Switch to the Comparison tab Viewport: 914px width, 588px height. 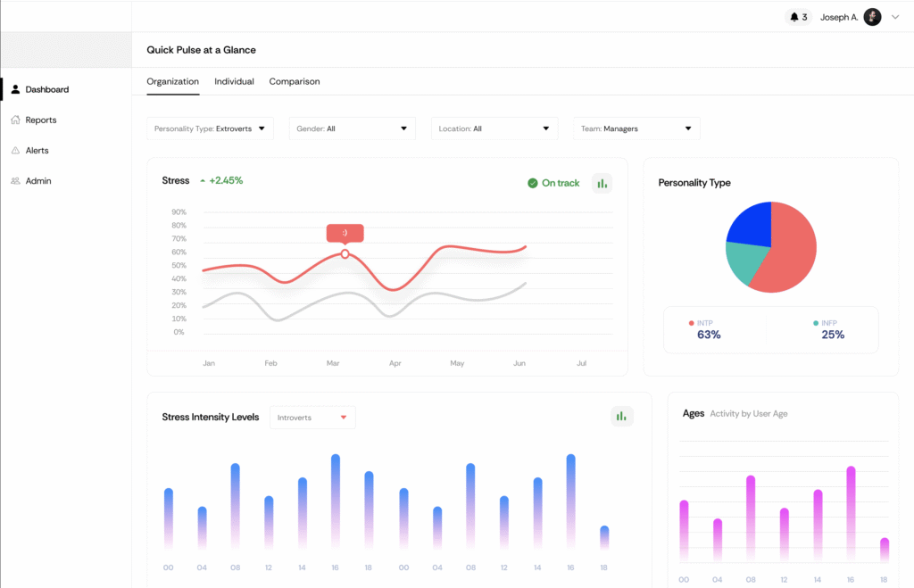(295, 81)
